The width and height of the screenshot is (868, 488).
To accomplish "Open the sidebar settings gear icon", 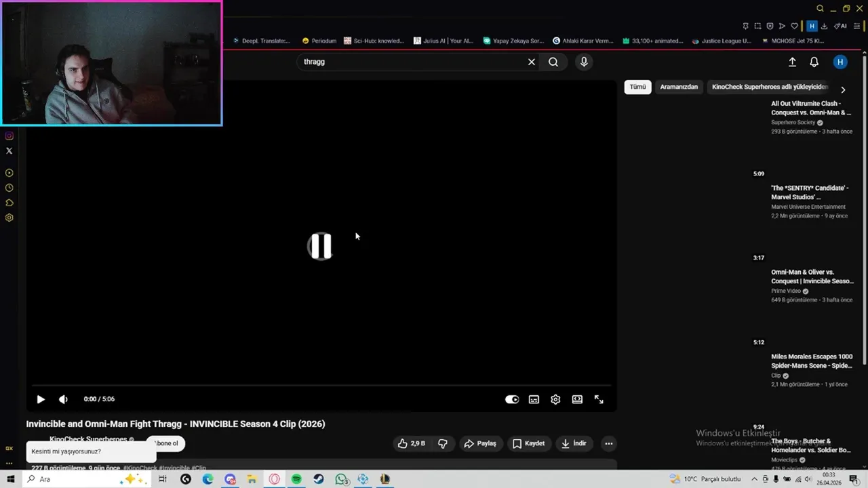I will point(9,218).
